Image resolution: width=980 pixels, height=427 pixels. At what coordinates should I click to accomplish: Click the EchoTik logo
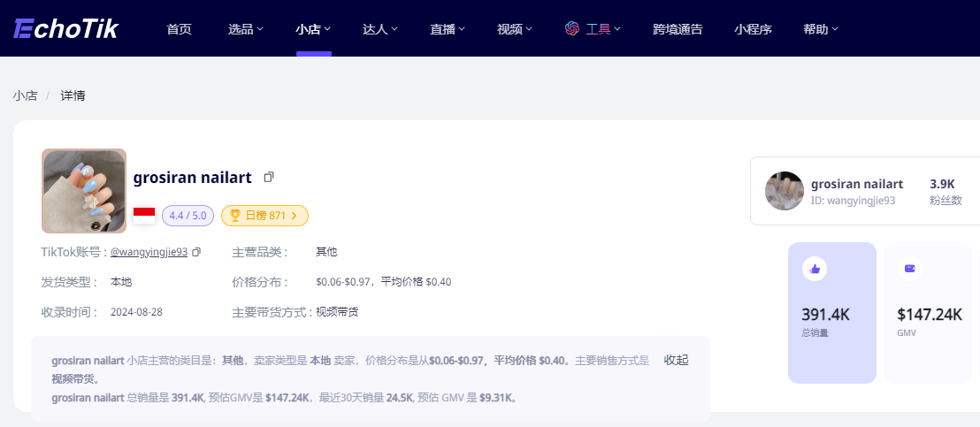pyautogui.click(x=66, y=28)
